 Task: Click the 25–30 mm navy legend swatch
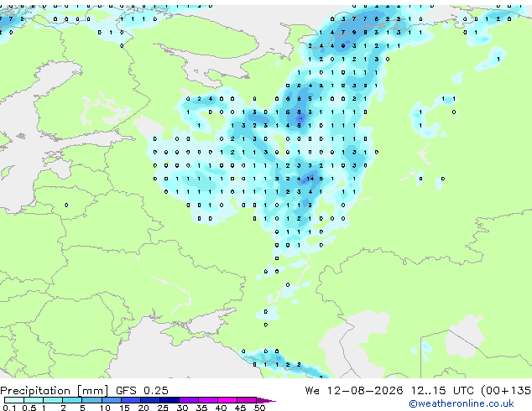point(170,400)
